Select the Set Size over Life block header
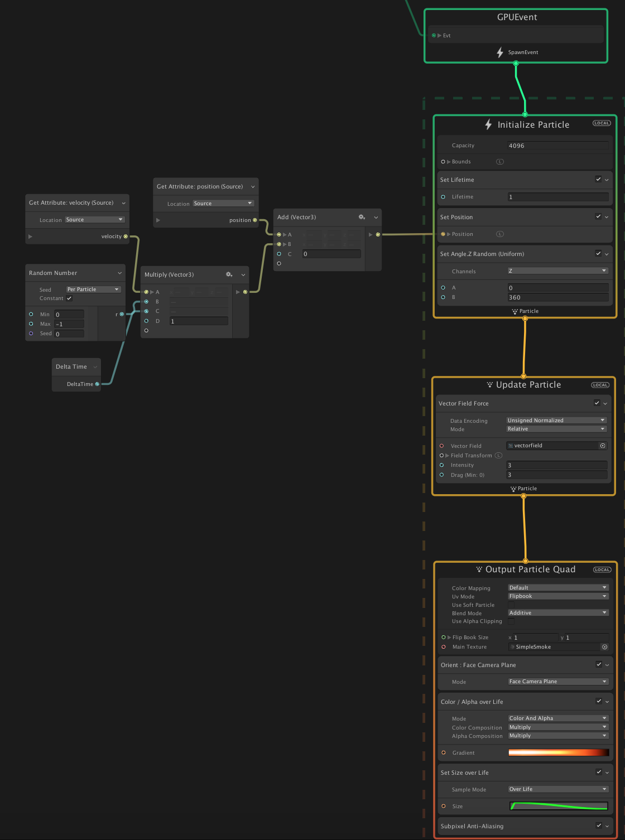Image resolution: width=625 pixels, height=840 pixels. click(464, 773)
